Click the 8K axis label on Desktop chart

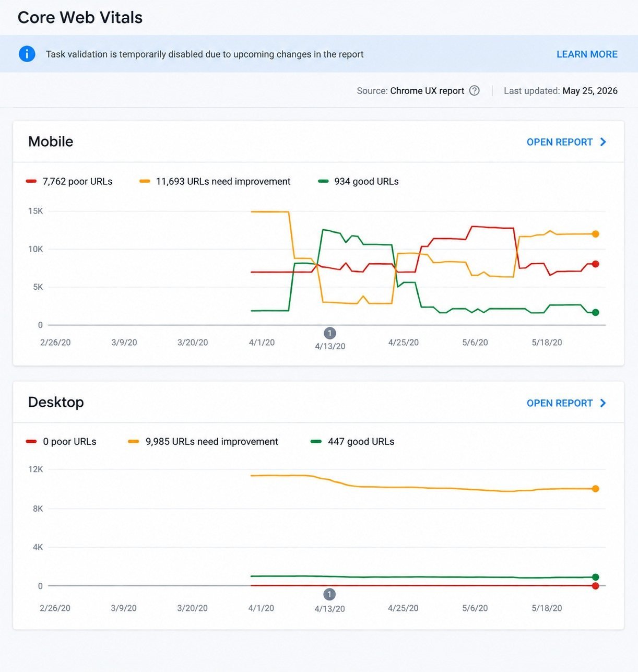click(x=38, y=509)
